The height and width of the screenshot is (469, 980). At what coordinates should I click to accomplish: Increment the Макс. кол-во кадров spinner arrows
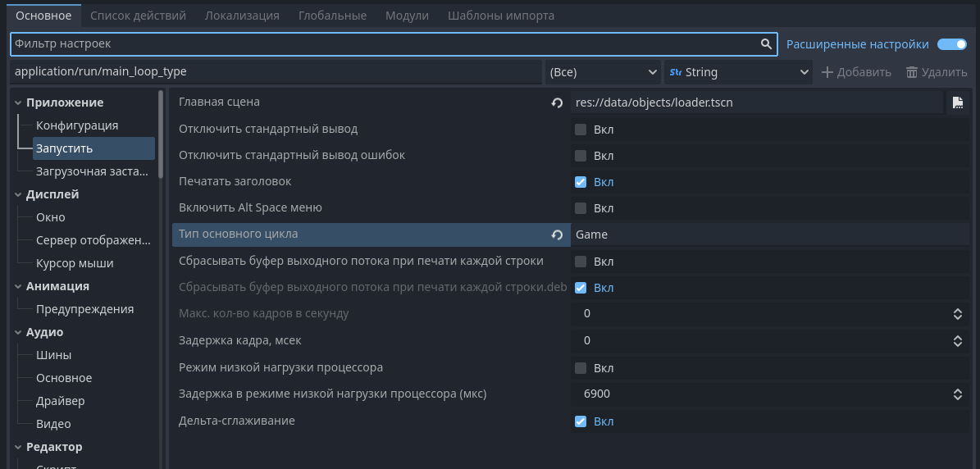(x=957, y=311)
